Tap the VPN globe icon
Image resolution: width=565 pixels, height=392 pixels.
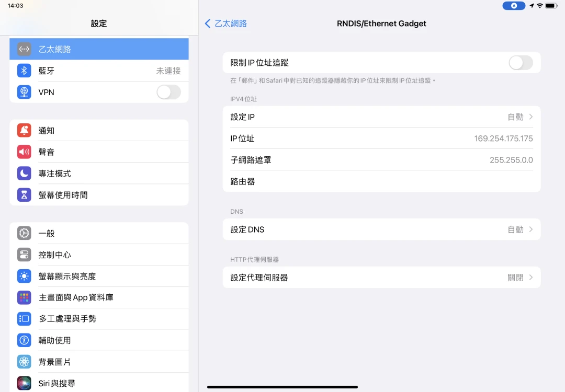[24, 92]
